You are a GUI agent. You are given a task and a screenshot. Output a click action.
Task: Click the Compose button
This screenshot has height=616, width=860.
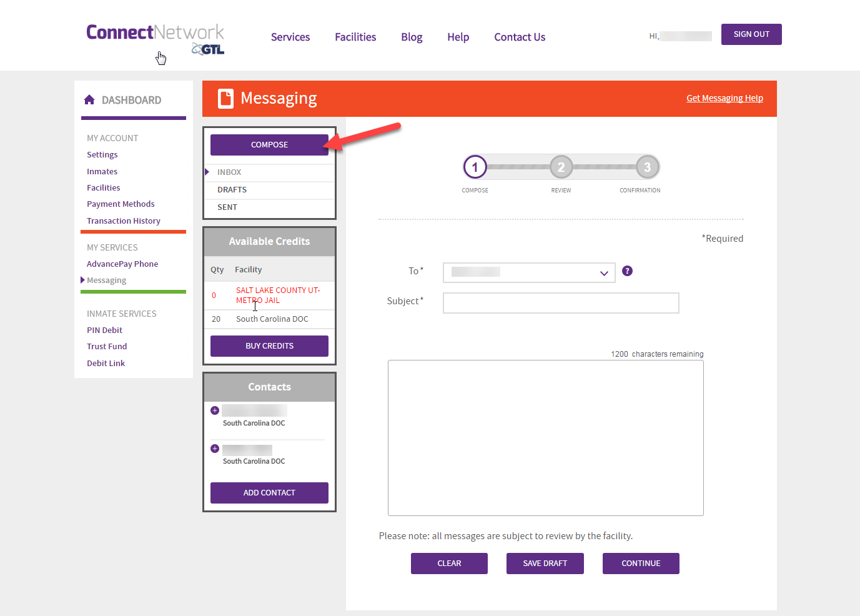click(x=269, y=145)
